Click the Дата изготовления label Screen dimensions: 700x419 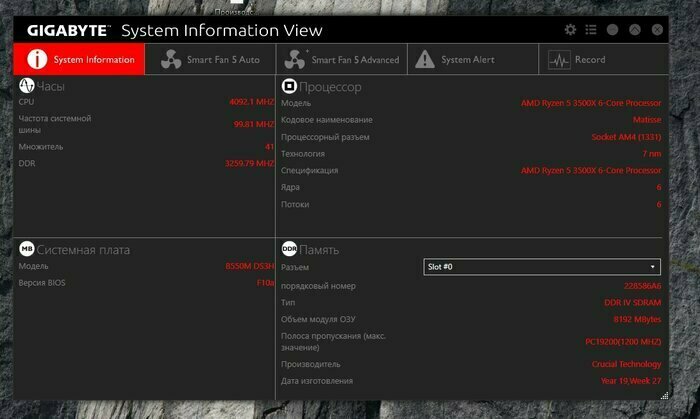pos(317,381)
